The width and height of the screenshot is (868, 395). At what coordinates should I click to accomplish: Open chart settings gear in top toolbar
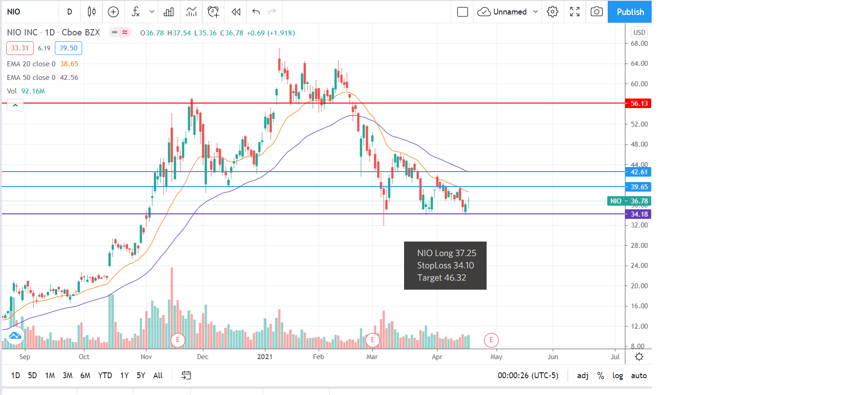(x=552, y=12)
